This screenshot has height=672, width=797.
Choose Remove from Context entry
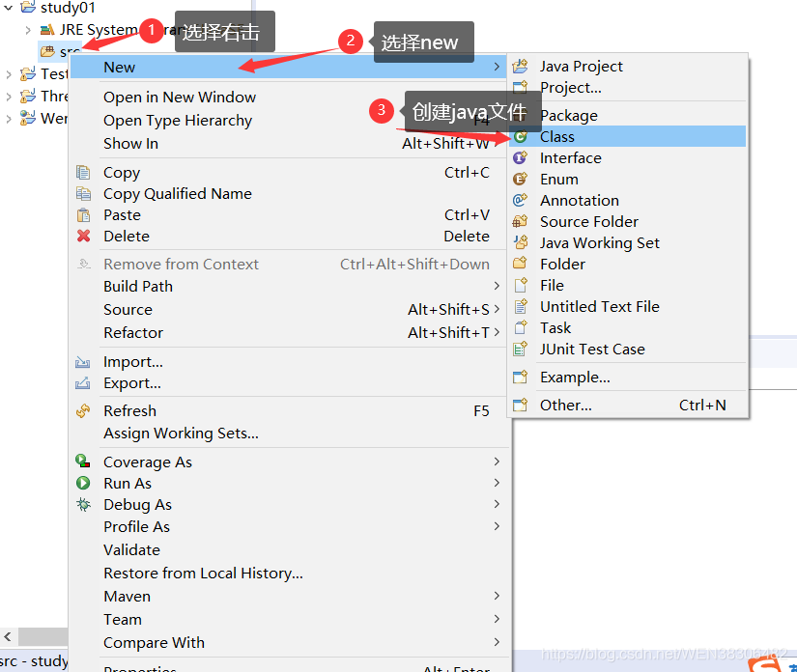[x=181, y=265]
